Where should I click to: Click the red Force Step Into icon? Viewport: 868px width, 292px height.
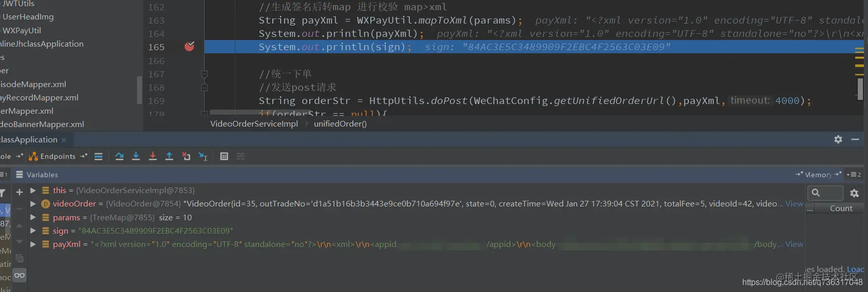(x=153, y=157)
